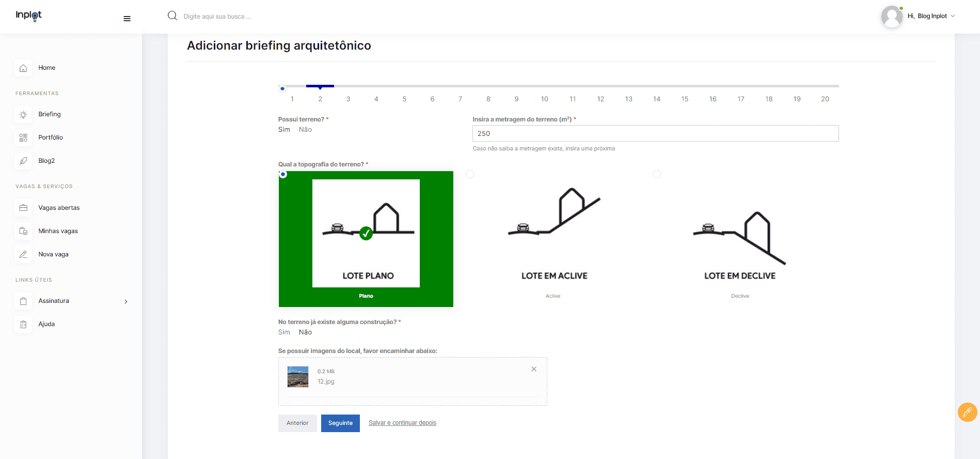Open Briefing in sidebar
The image size is (980, 459).
[x=50, y=114]
